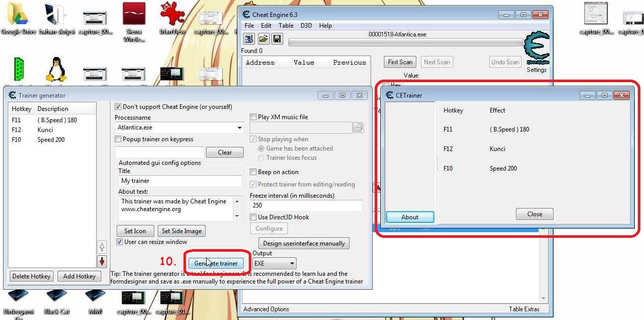Click the Freeze interval field showing 250
644x320 pixels.
click(x=306, y=205)
